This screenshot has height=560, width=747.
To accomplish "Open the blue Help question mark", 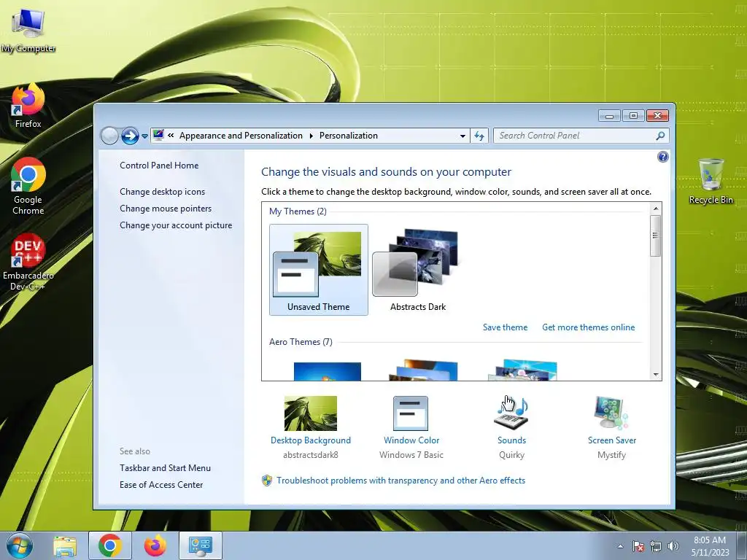I will 662,157.
